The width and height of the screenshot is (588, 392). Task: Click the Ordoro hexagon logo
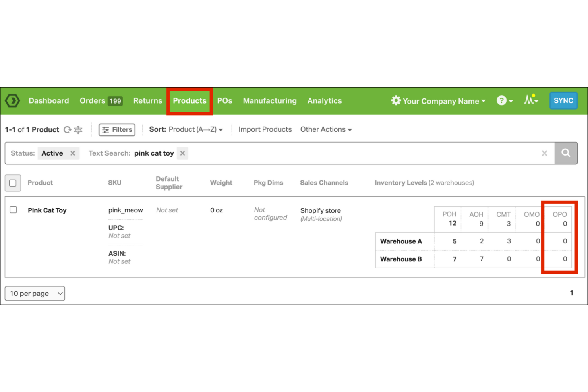12,100
